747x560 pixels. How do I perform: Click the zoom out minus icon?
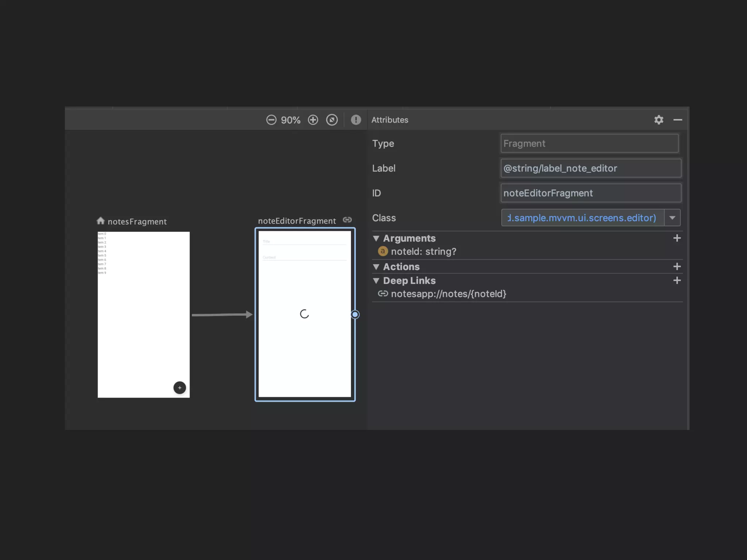point(271,120)
